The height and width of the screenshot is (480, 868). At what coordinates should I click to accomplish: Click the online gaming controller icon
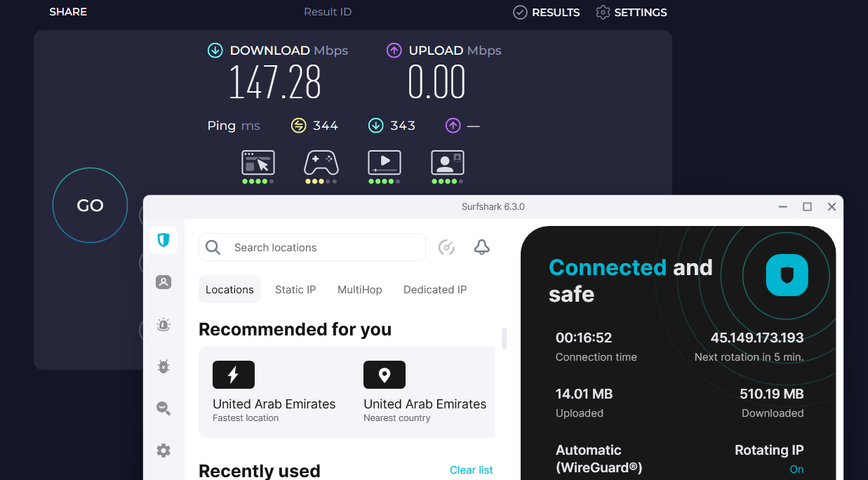pos(321,163)
